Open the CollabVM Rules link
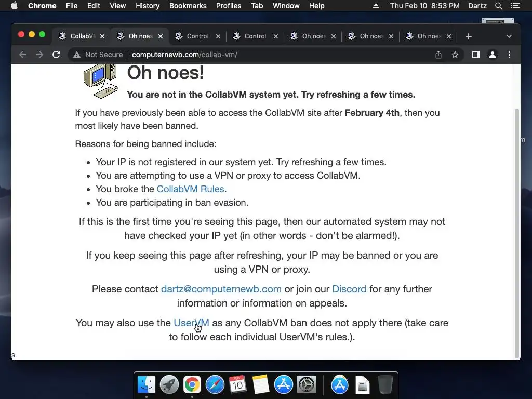 tap(190, 189)
